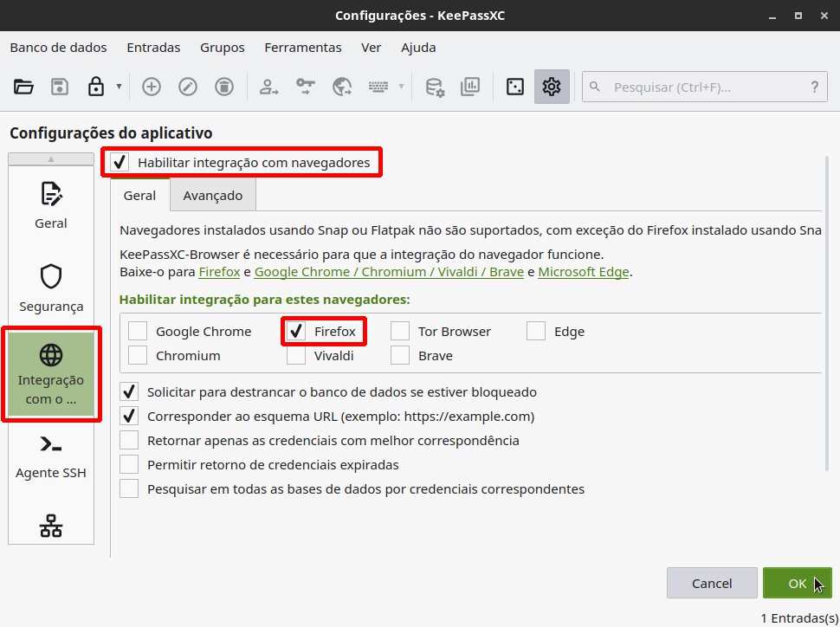This screenshot has width=840, height=627.
Task: Select the Segurança shield category
Action: click(x=51, y=288)
